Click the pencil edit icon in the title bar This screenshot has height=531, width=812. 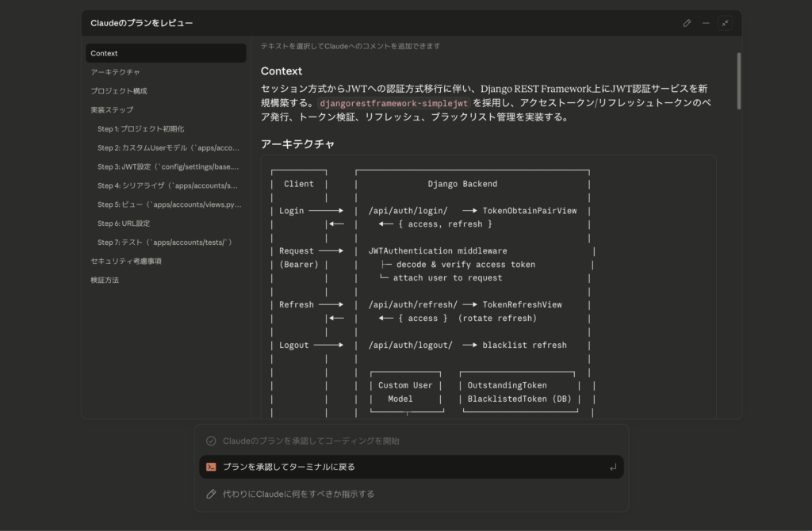[x=687, y=23]
